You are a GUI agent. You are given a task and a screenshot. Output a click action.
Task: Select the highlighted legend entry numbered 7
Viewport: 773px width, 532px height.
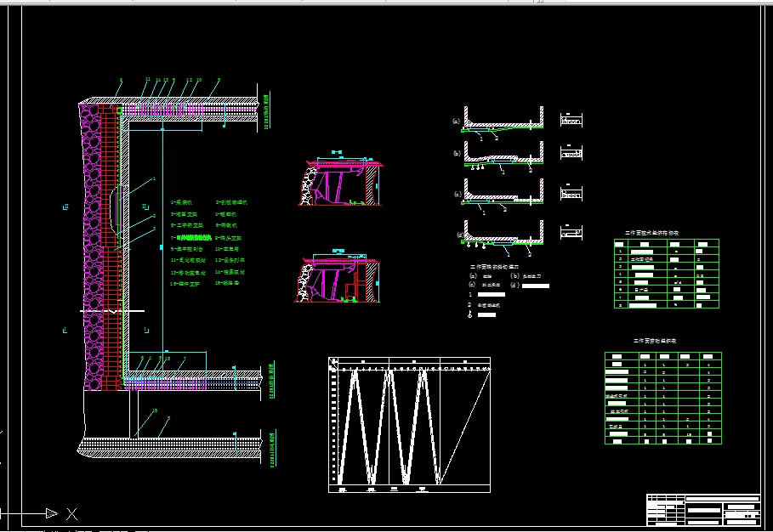[191, 237]
